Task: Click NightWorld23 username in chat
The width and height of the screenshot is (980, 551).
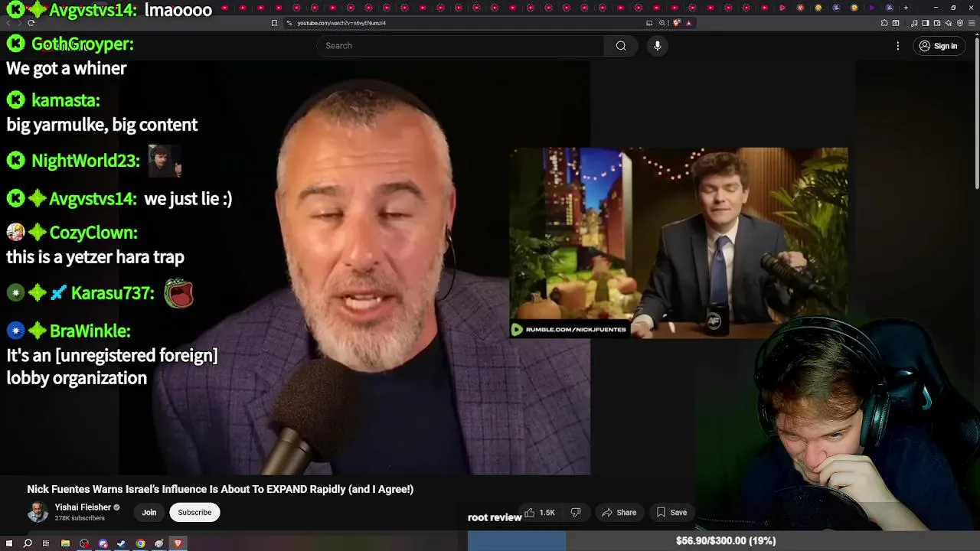Action: click(x=86, y=161)
